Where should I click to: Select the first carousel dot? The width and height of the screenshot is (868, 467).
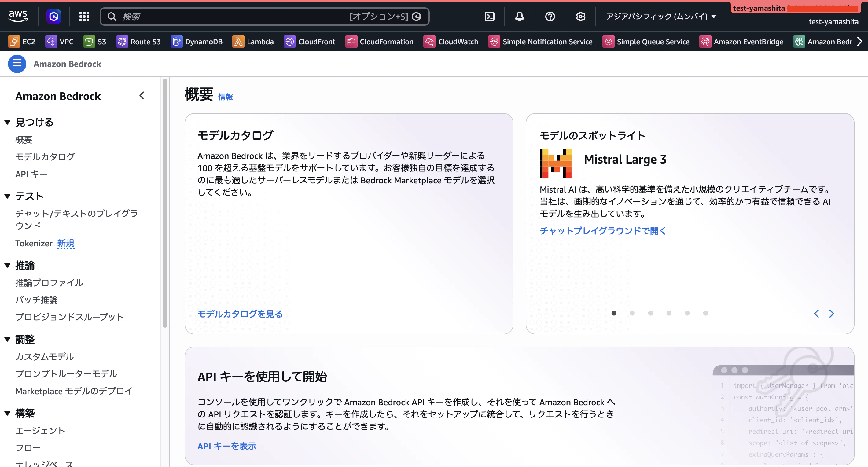614,313
